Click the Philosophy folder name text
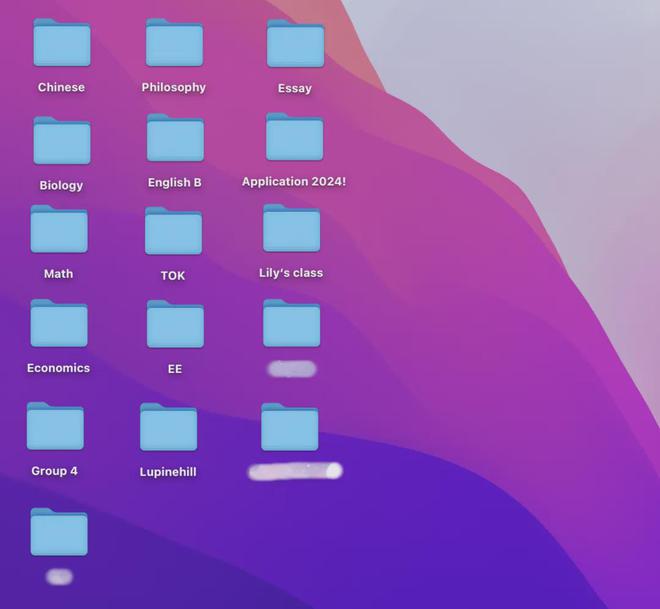Screen dimensions: 660x609 [x=173, y=88]
